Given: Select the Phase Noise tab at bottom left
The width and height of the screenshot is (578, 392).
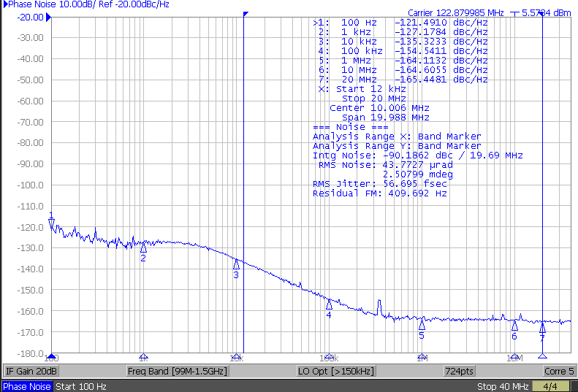Looking at the screenshot, I should coord(27,386).
